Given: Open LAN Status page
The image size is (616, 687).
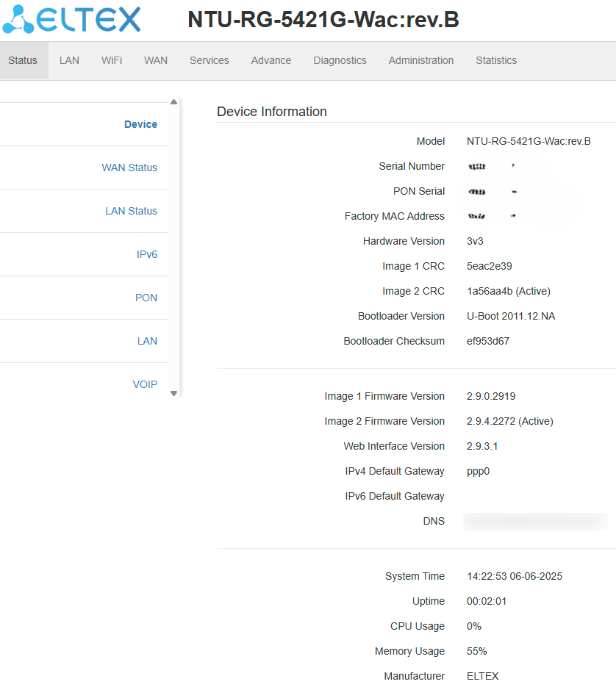Looking at the screenshot, I should pos(131,211).
